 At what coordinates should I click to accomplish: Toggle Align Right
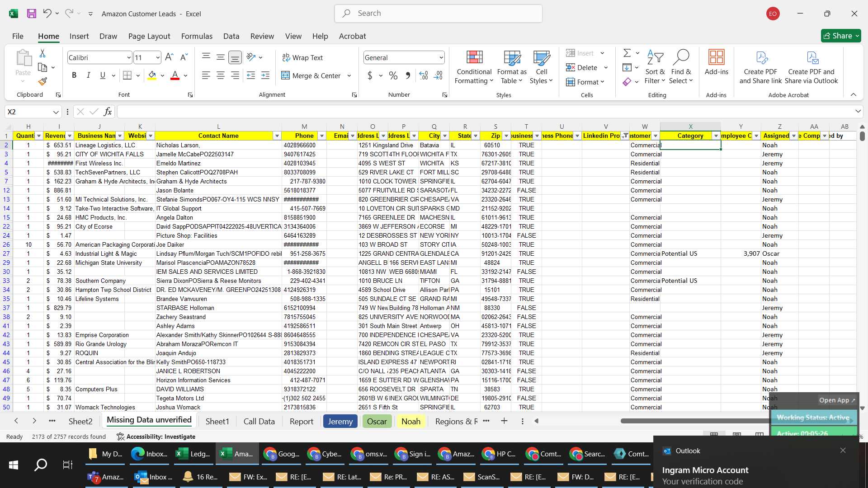pyautogui.click(x=235, y=75)
